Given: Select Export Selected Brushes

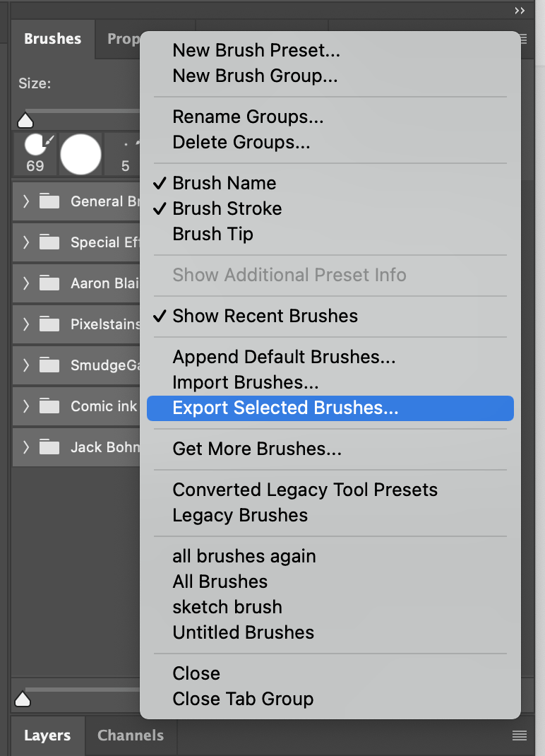Looking at the screenshot, I should coord(283,408).
